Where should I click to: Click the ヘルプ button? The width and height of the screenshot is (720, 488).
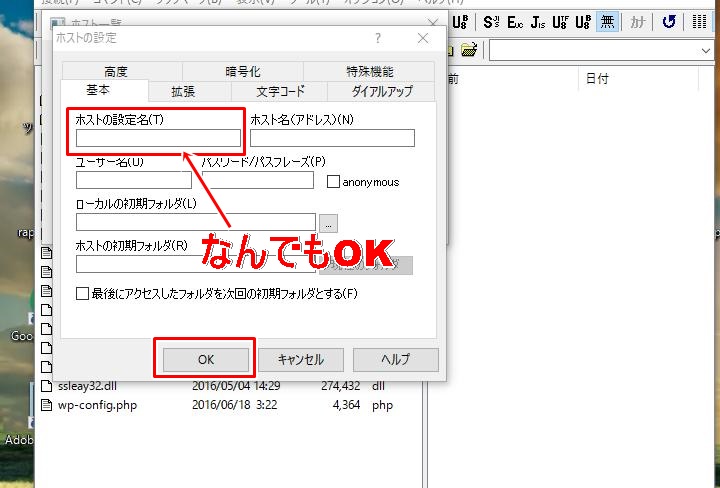(x=395, y=359)
